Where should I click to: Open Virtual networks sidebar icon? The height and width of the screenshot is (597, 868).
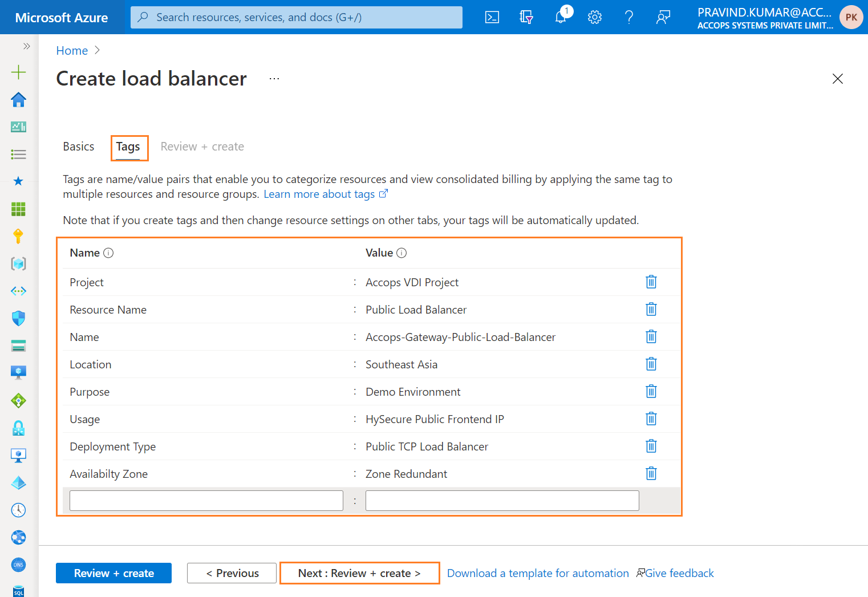[x=19, y=291]
